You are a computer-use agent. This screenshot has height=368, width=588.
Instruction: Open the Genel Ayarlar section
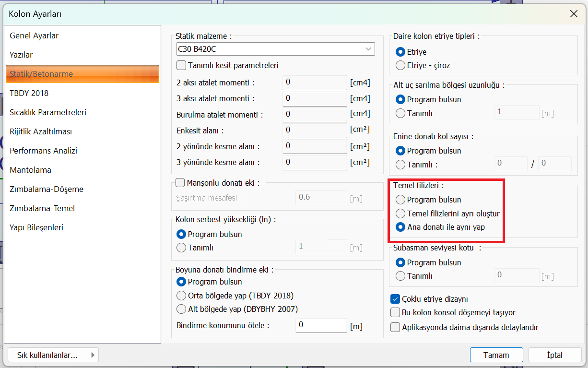click(34, 36)
